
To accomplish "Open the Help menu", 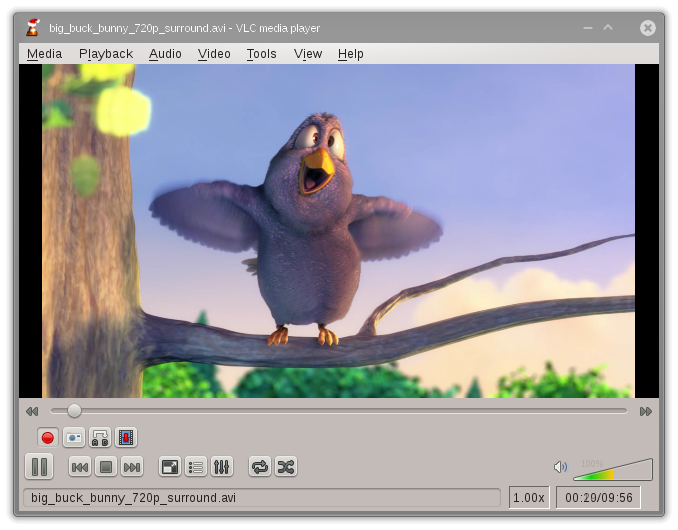I will coord(351,54).
